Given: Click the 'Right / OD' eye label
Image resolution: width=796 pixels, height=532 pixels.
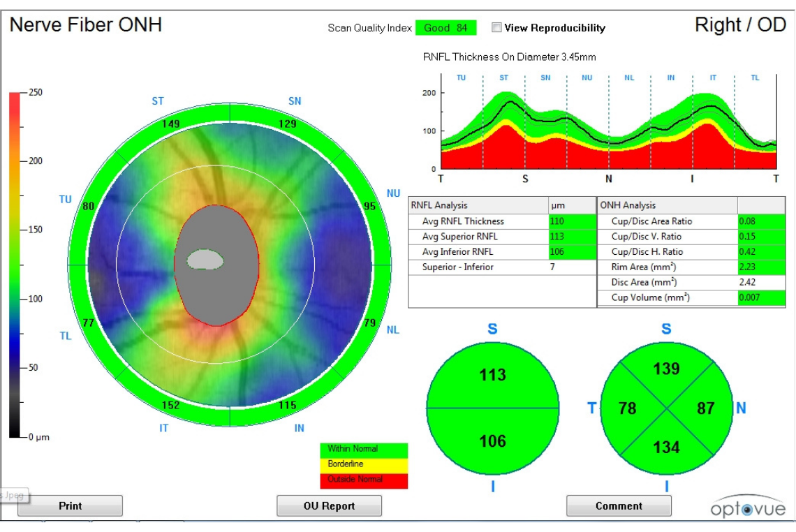Looking at the screenshot, I should (x=740, y=24).
